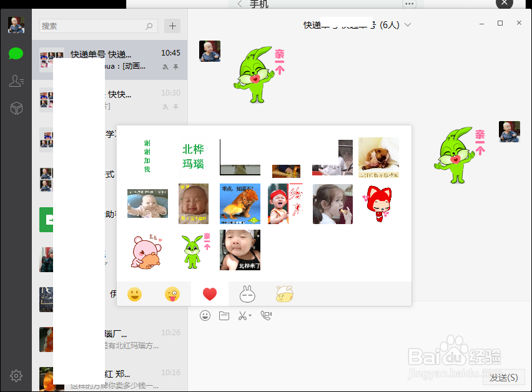Screen dimensions: 532x392
Task: Switch to the rabbit sticker pack tab
Action: tap(247, 293)
